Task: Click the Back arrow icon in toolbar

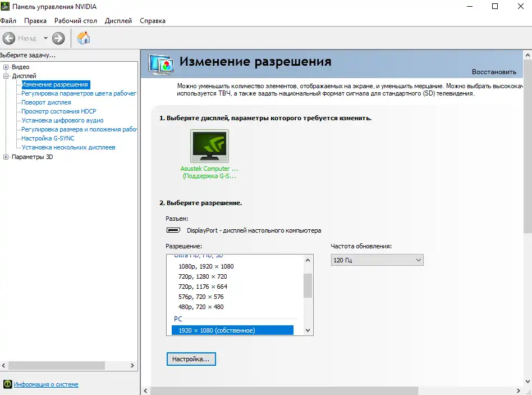Action: tap(9, 38)
